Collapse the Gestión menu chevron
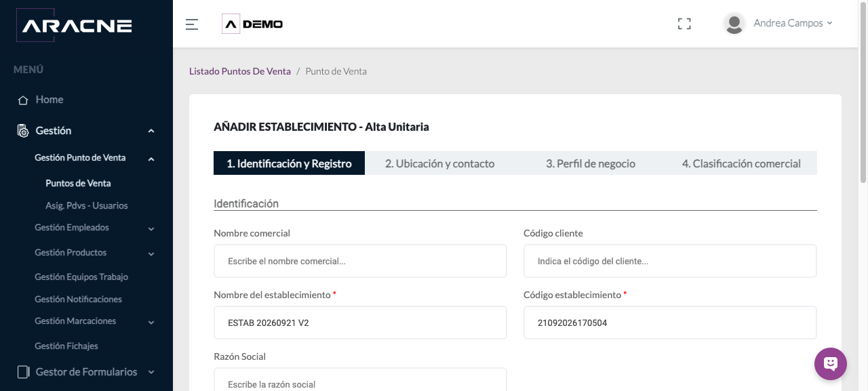This screenshot has height=391, width=868. click(151, 131)
